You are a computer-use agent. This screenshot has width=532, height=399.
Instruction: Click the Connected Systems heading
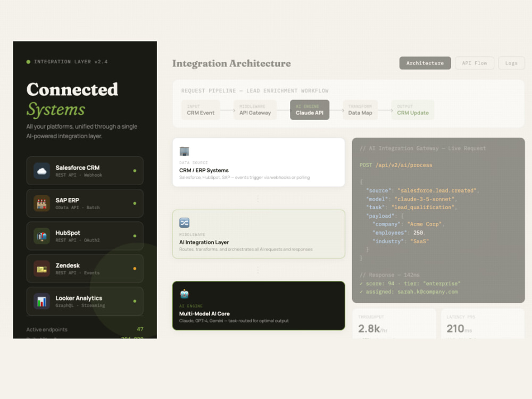click(x=72, y=99)
